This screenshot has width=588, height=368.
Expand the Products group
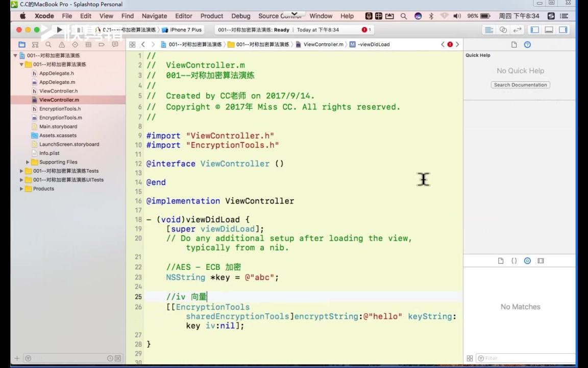[21, 189]
